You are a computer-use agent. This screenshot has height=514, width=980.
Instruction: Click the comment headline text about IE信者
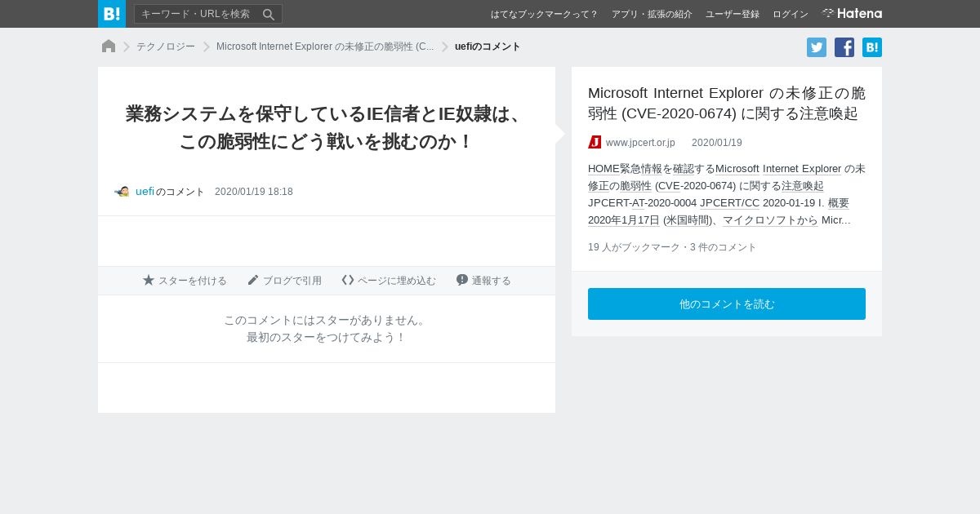pos(327,127)
